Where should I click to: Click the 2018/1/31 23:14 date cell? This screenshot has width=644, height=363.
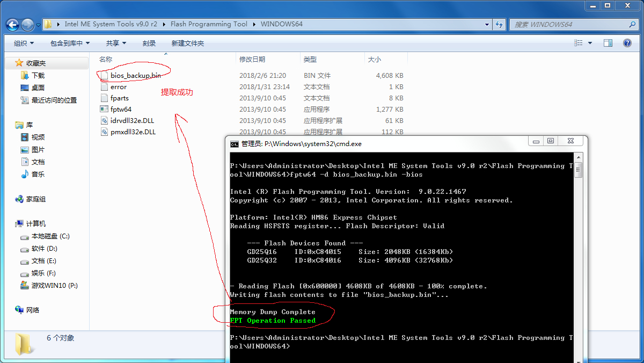[265, 87]
